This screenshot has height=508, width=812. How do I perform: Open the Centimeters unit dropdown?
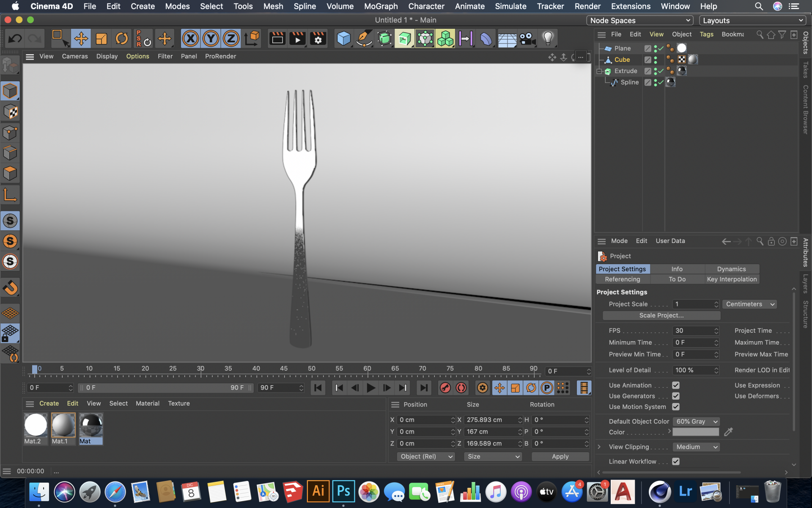tap(749, 304)
